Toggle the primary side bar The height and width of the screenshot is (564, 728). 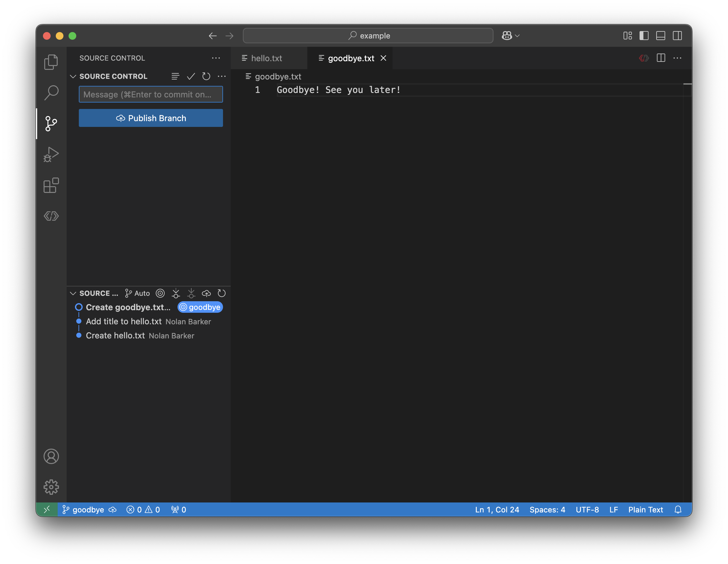tap(644, 36)
